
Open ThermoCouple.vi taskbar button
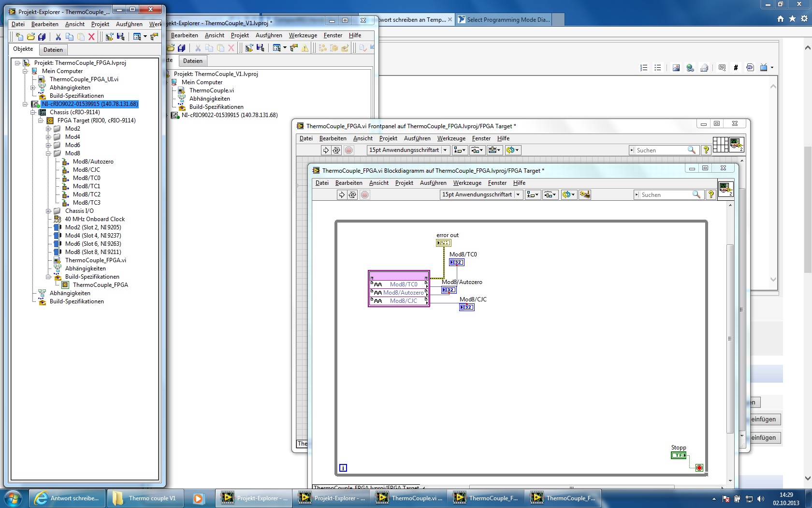[409, 498]
